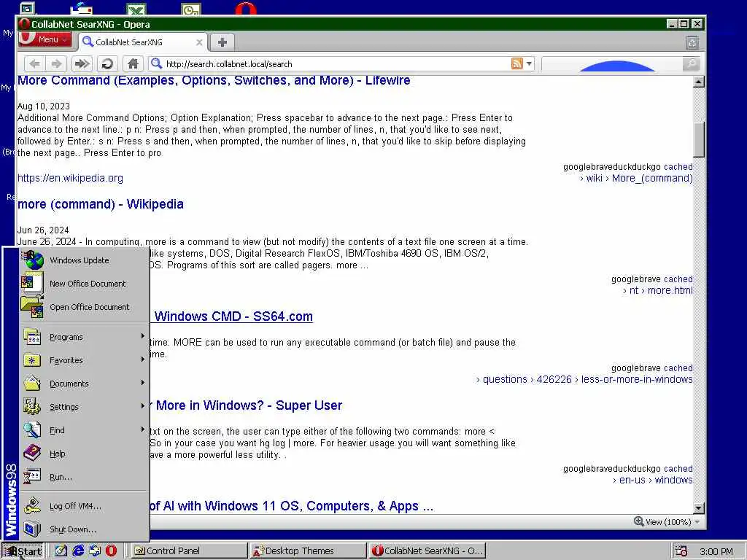
Task: Open the less-or-more-in-windows breadcrumb link
Action: [637, 379]
